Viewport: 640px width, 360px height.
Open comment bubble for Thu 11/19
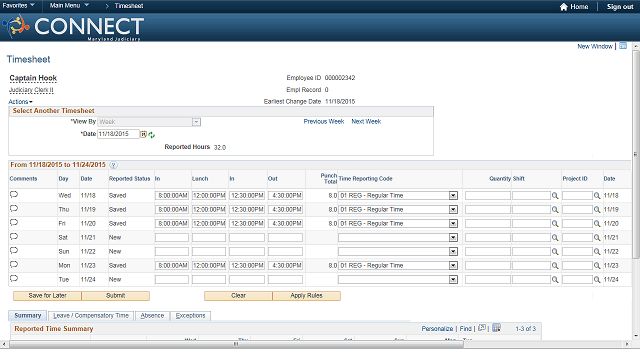(14, 209)
